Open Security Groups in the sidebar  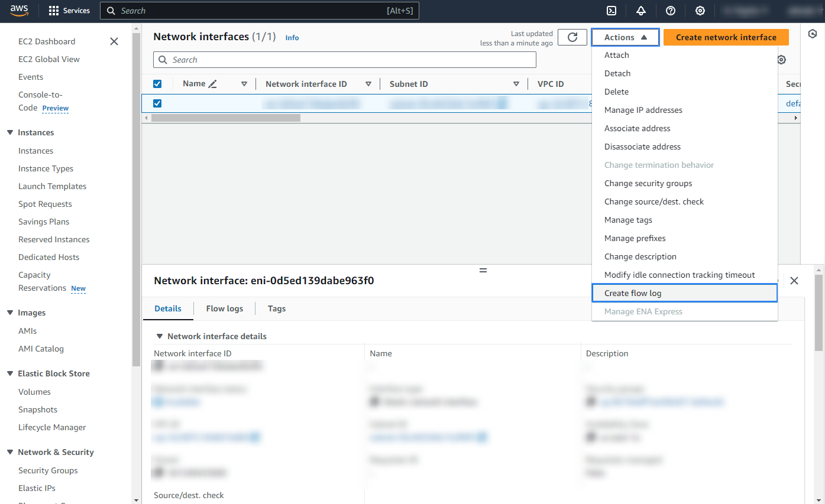point(48,470)
